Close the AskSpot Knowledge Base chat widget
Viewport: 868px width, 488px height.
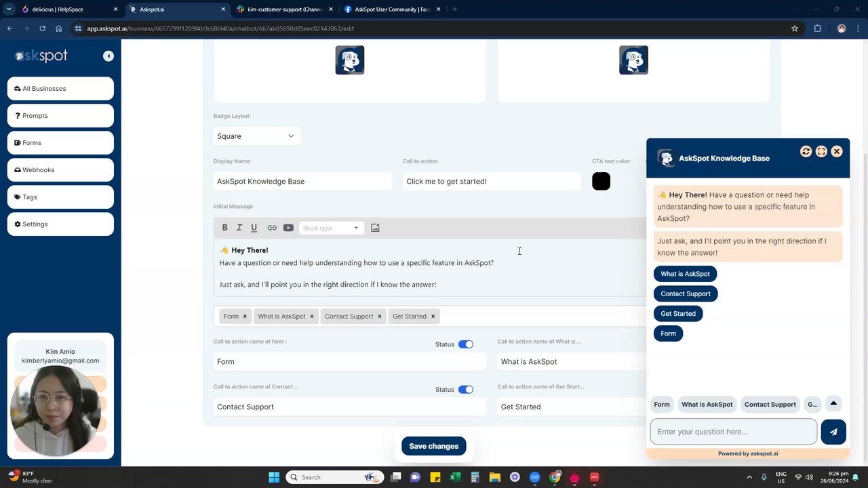point(837,152)
